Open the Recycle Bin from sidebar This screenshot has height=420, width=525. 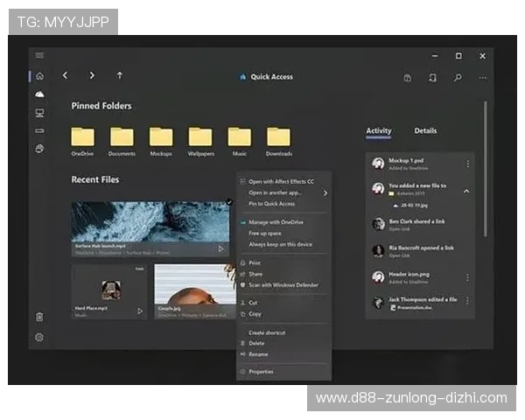[39, 317]
